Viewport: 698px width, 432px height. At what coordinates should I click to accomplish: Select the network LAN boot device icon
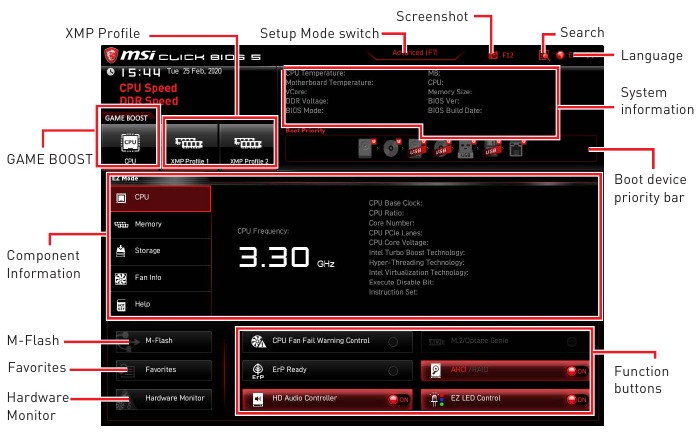point(516,148)
